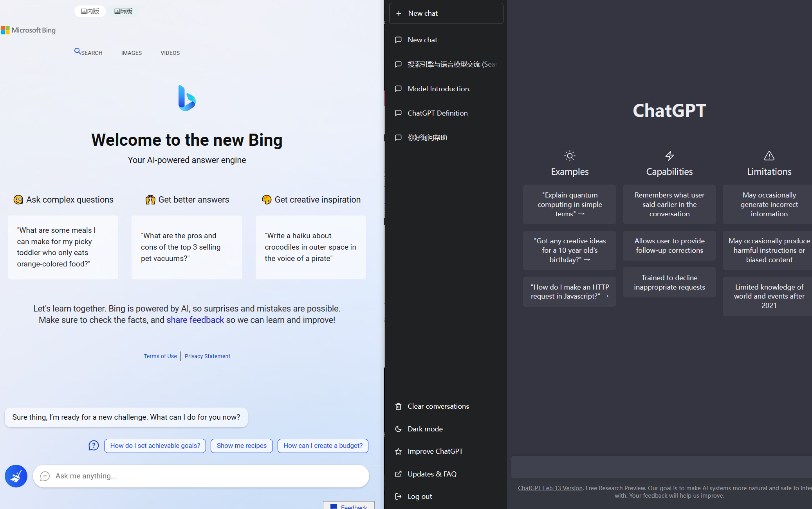
Task: Open the 搜索引擎与语言模型交流 conversation
Action: pyautogui.click(x=446, y=64)
